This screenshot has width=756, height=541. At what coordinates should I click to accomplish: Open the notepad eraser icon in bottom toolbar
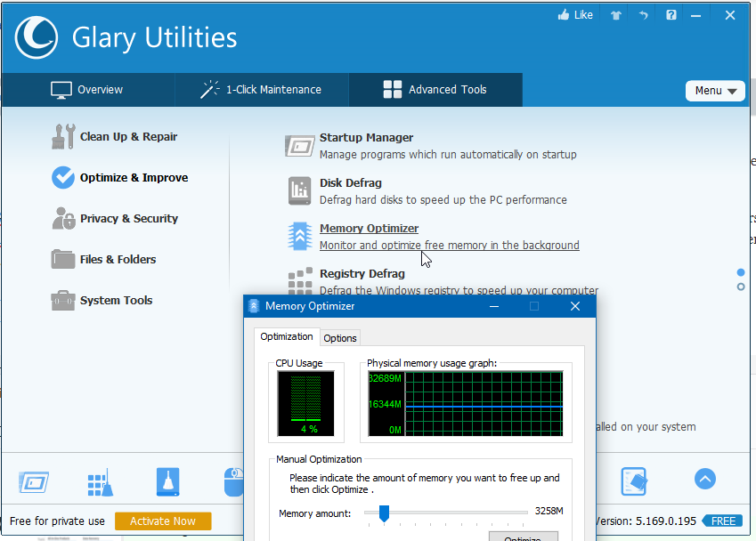633,481
